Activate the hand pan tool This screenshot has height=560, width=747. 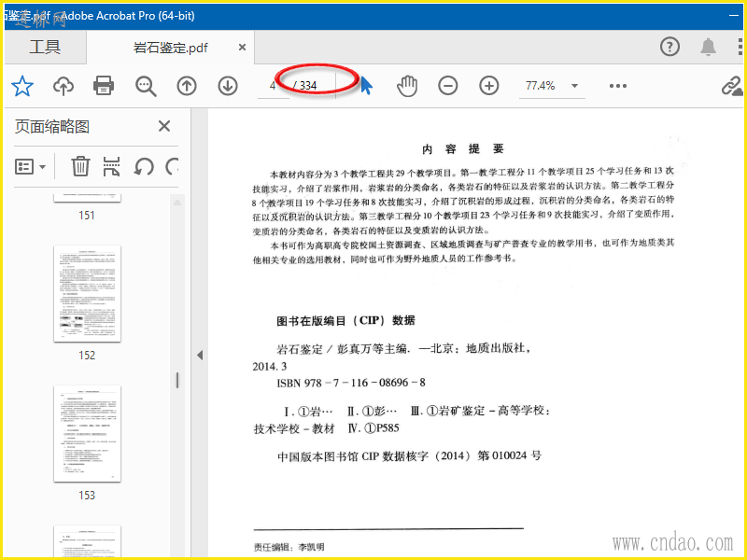click(407, 86)
